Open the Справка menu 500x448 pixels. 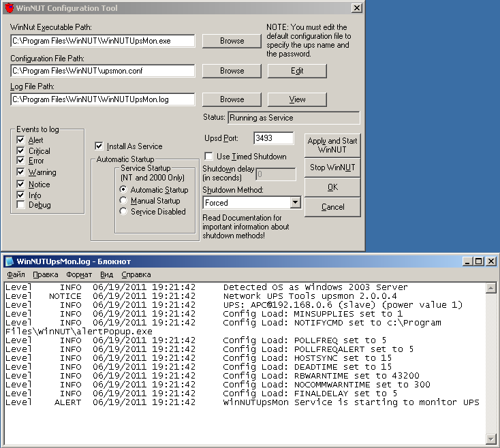[x=136, y=275]
